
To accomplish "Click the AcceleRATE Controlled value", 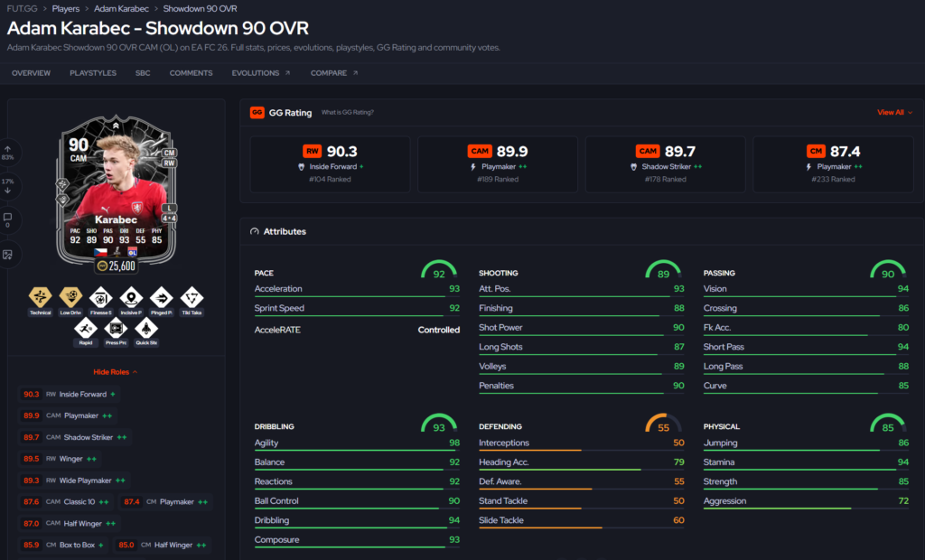I will [438, 330].
